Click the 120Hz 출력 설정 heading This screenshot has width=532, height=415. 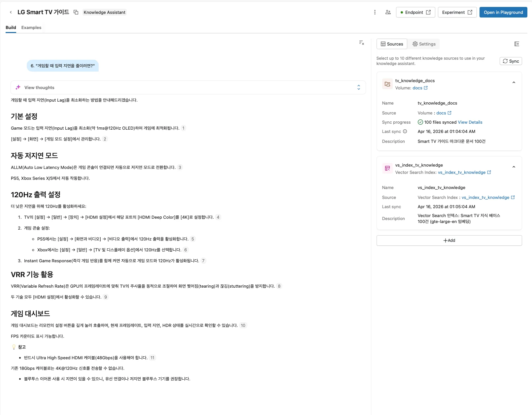[36, 195]
